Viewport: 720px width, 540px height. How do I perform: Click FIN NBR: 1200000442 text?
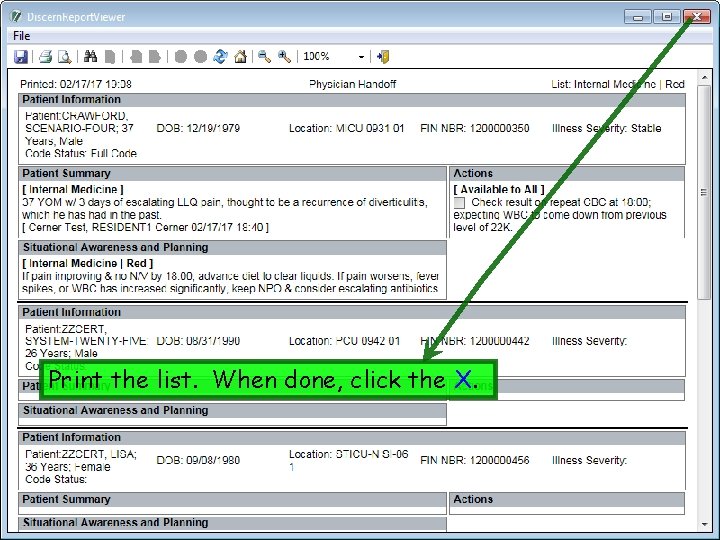click(x=475, y=341)
